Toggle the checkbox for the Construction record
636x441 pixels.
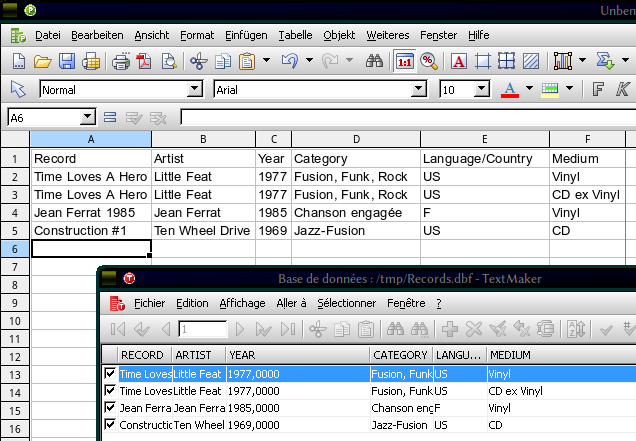110,425
